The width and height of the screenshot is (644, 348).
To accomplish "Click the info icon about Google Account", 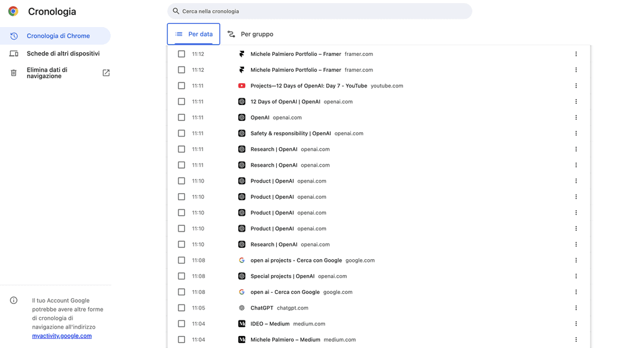I will pyautogui.click(x=14, y=300).
